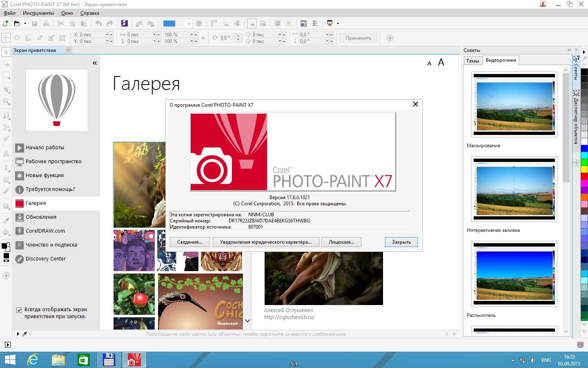Click the Undo arrow icon
The width and height of the screenshot is (588, 368).
click(98, 23)
